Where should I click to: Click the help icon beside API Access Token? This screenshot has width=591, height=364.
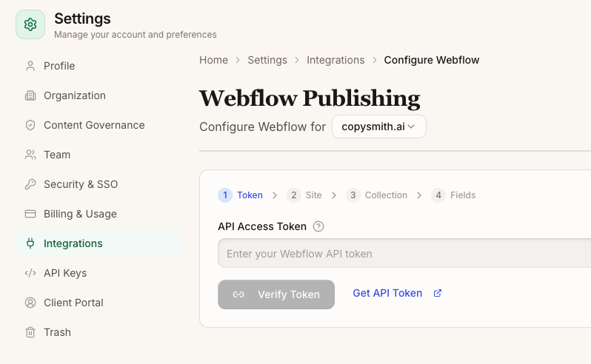click(318, 226)
